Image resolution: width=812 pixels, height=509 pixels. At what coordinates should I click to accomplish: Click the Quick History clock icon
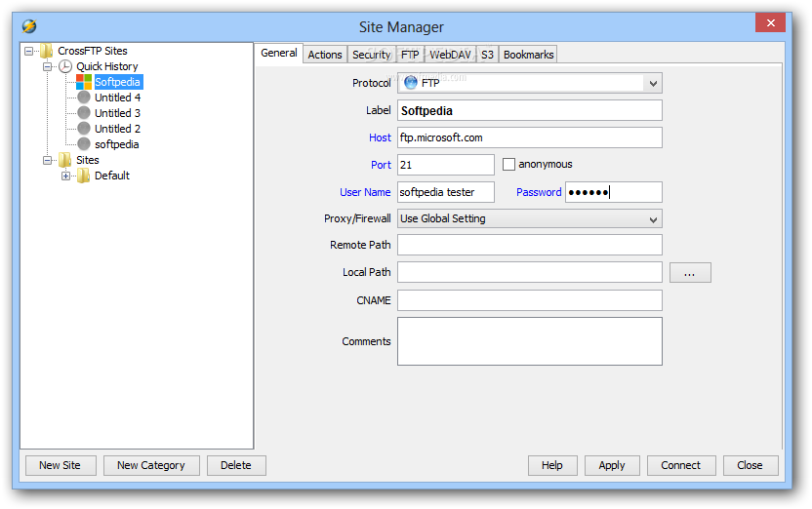tap(65, 66)
